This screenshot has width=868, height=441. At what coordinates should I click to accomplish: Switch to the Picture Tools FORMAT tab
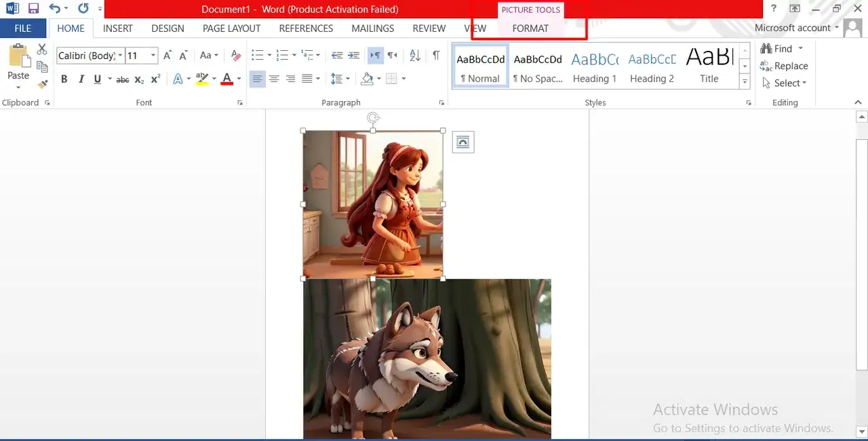pos(530,28)
